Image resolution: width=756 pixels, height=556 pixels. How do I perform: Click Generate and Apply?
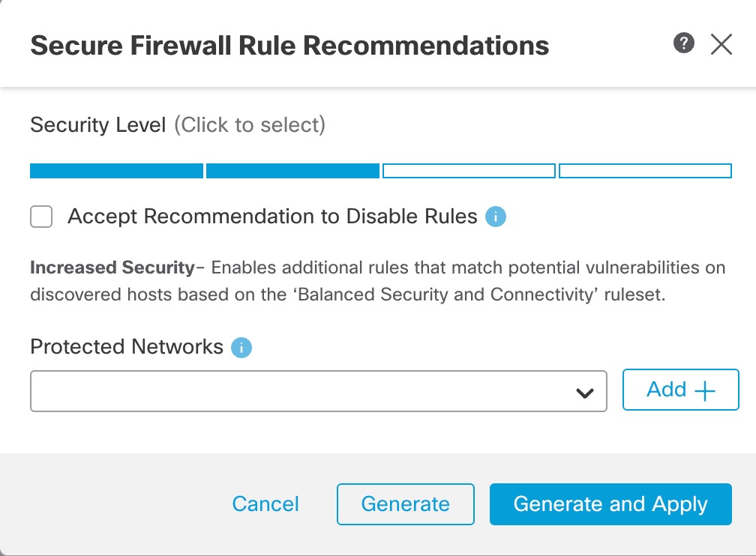(x=610, y=504)
